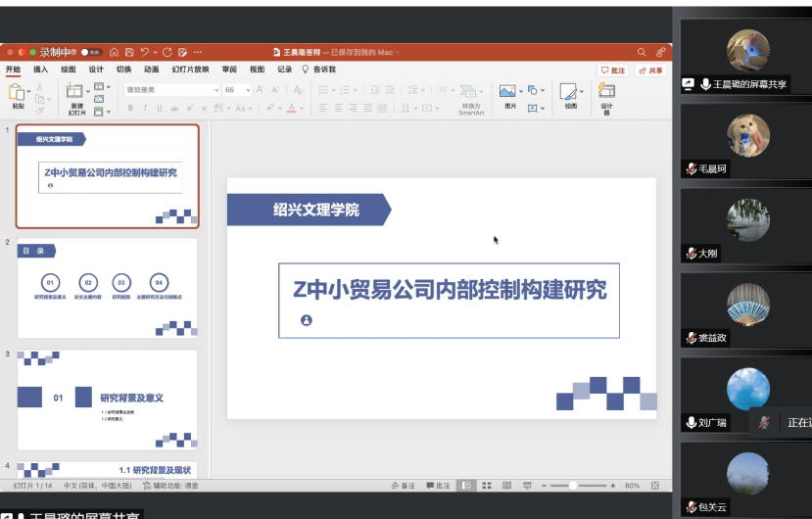Expand the Paste options arrow
The height and width of the screenshot is (519, 812).
click(x=28, y=91)
